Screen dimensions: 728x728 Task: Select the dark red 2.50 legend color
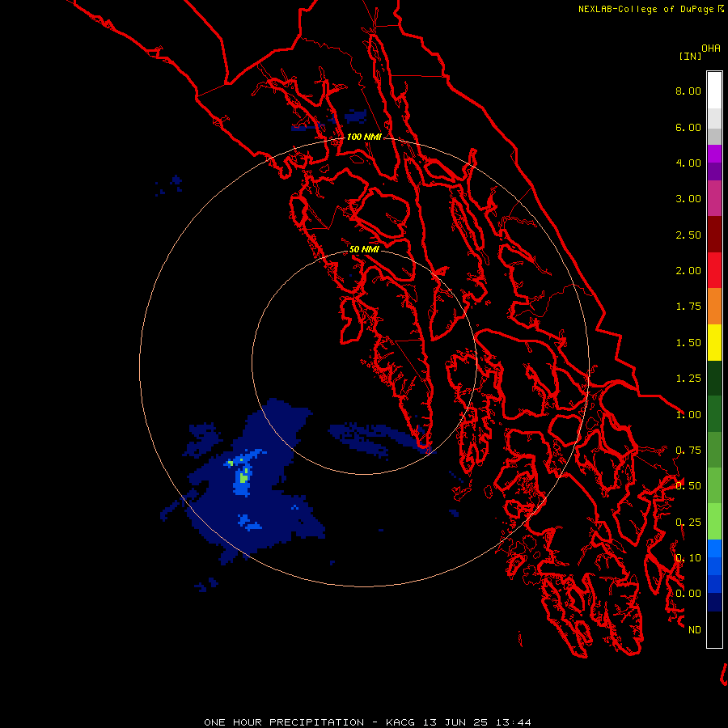pyautogui.click(x=714, y=235)
